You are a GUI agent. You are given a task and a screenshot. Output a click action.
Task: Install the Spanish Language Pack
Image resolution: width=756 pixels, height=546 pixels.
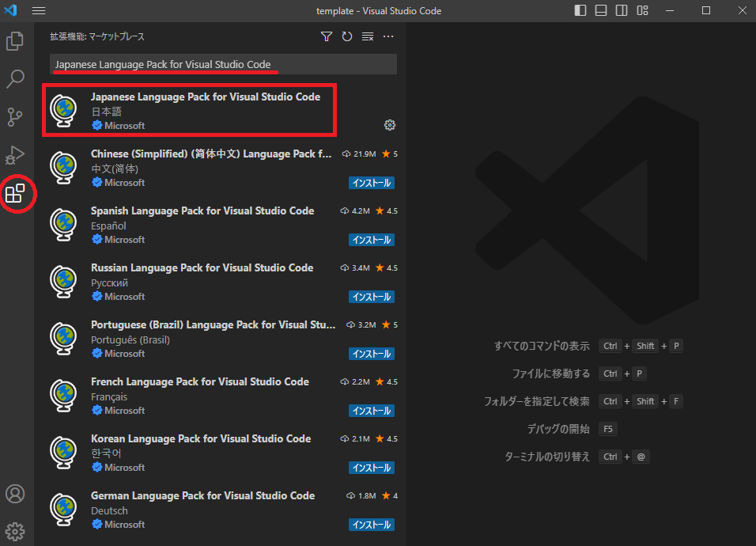(x=371, y=240)
